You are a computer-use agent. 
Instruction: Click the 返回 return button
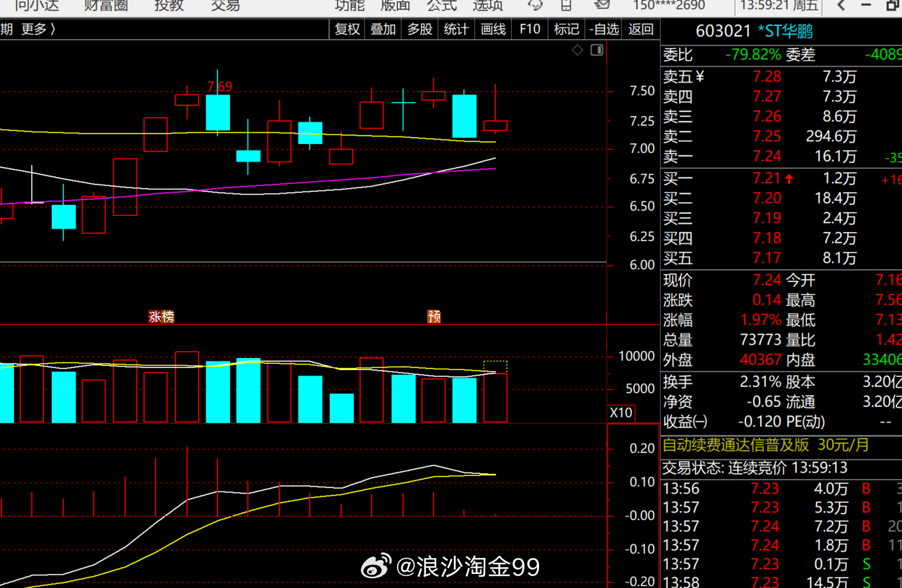tap(640, 29)
